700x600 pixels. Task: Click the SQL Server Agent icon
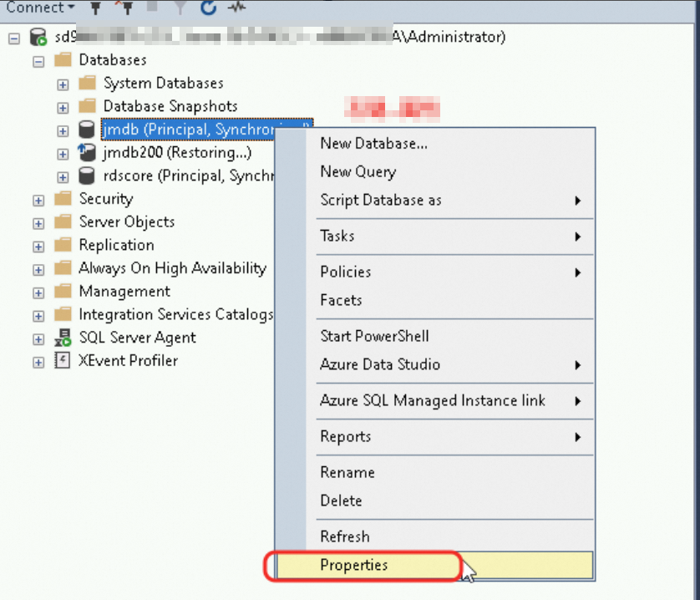pyautogui.click(x=63, y=338)
